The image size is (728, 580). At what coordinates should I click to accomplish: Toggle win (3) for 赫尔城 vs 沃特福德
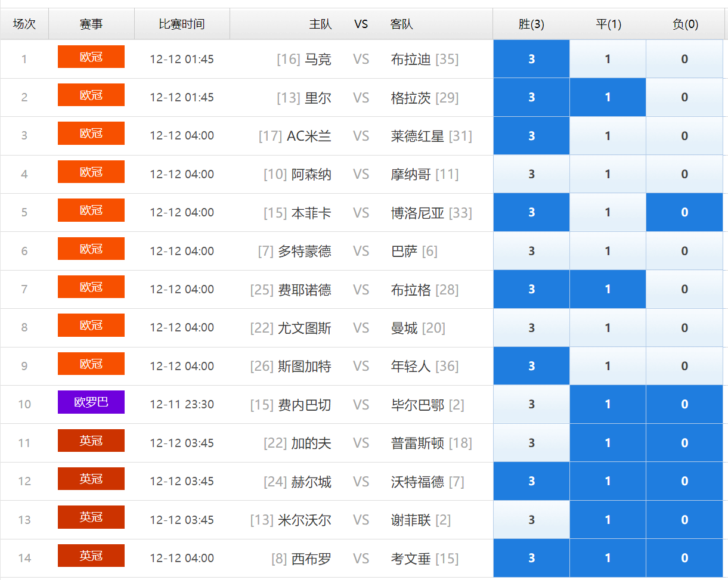point(531,481)
